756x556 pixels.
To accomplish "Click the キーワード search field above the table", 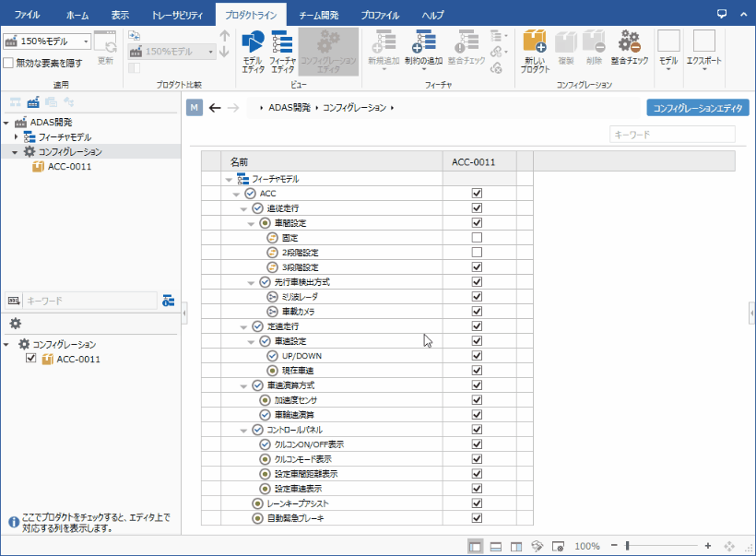I will (x=671, y=135).
